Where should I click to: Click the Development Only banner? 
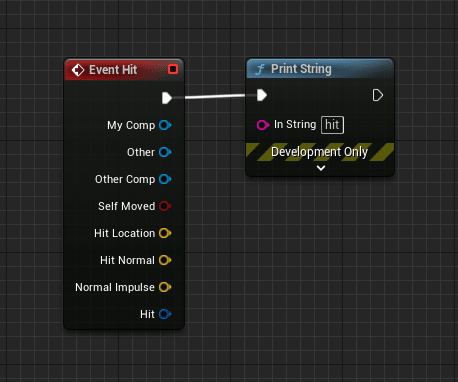(320, 152)
